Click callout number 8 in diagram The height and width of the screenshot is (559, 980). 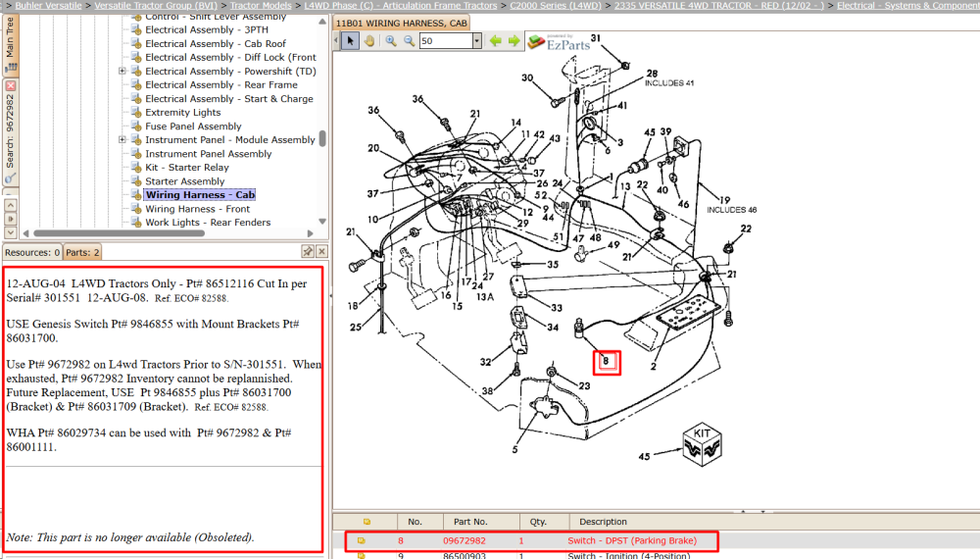(606, 361)
